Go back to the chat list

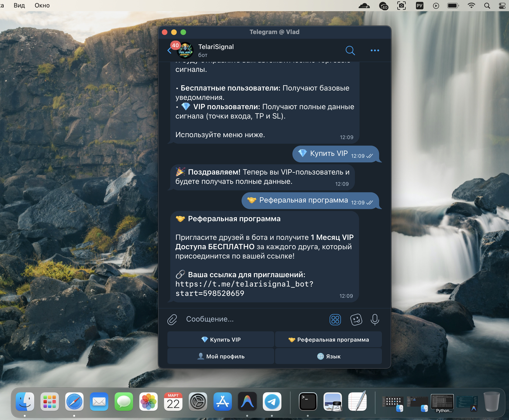point(169,50)
